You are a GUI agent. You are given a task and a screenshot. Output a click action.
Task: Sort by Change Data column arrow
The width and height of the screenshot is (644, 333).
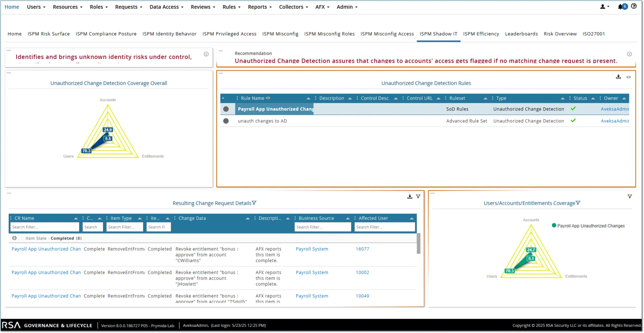(248, 218)
